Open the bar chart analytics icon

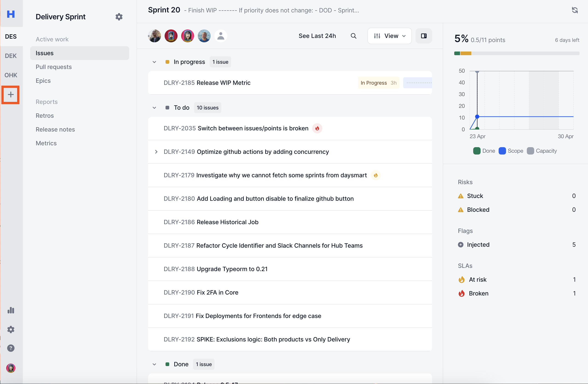tap(11, 310)
